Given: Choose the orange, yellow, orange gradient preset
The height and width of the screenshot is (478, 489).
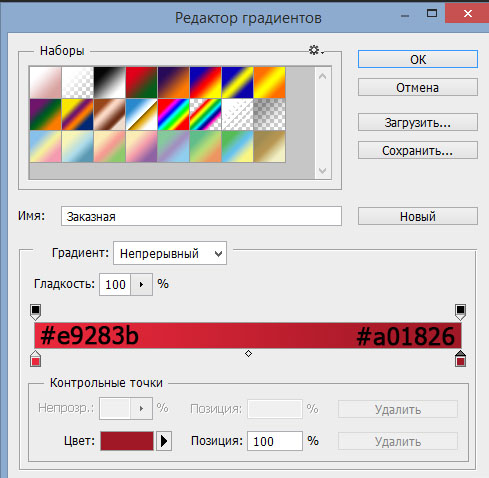Looking at the screenshot, I should (270, 82).
